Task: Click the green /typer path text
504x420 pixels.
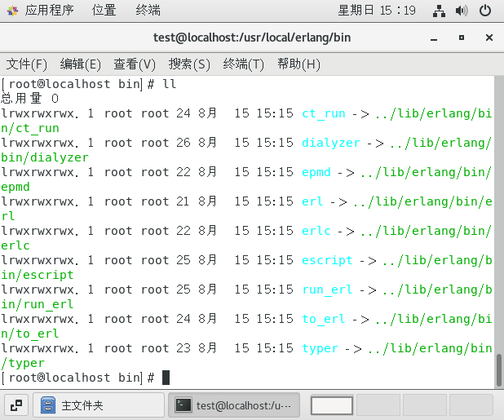Action: (23, 363)
